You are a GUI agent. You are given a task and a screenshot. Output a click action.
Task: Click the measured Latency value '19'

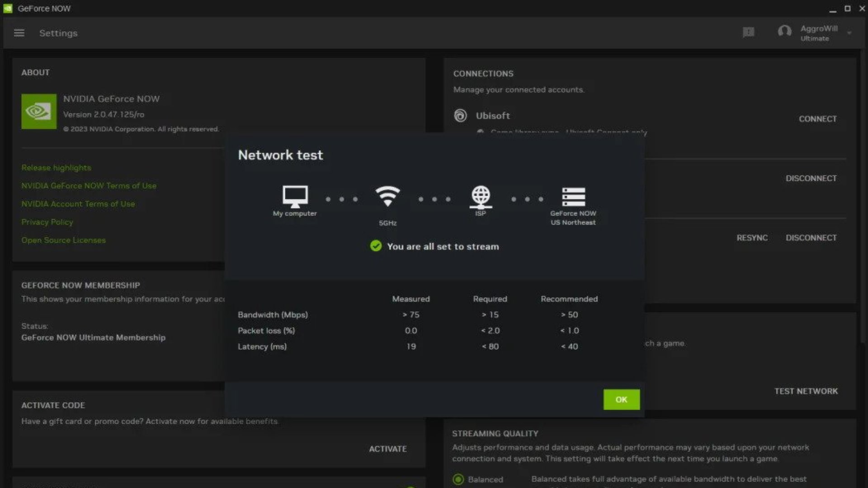pos(411,346)
